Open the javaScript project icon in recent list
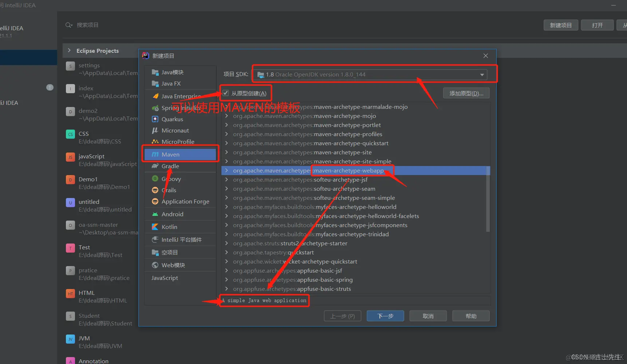Viewport: 627px width, 364px height. coord(70,157)
